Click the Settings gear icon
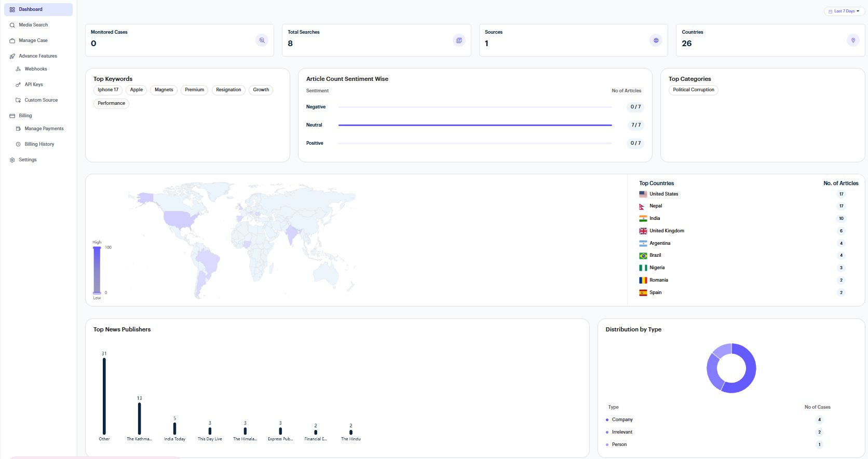This screenshot has width=868, height=459. pyautogui.click(x=12, y=160)
